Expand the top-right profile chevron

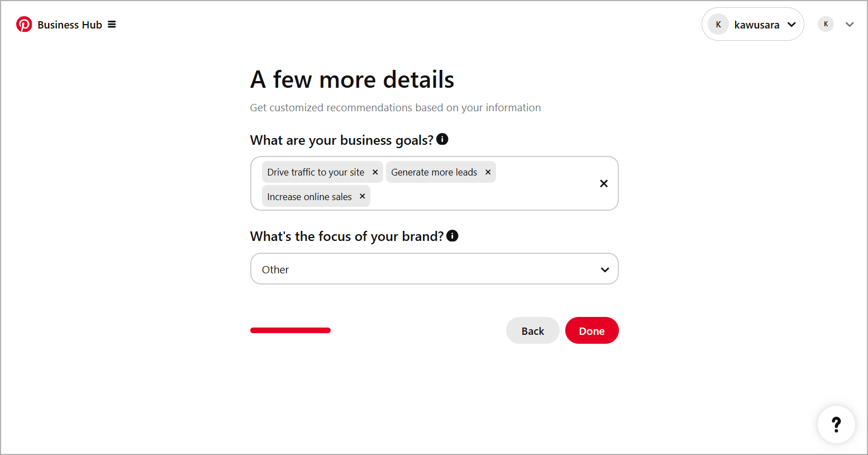(850, 24)
